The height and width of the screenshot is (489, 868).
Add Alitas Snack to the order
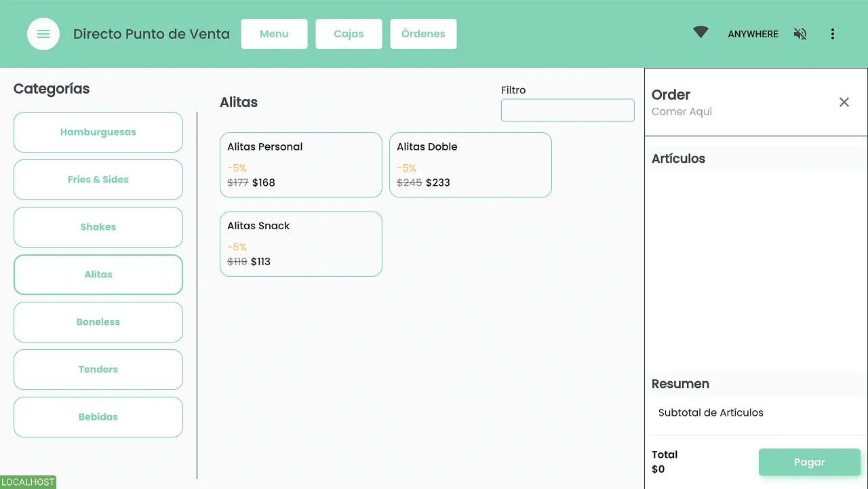(x=301, y=244)
